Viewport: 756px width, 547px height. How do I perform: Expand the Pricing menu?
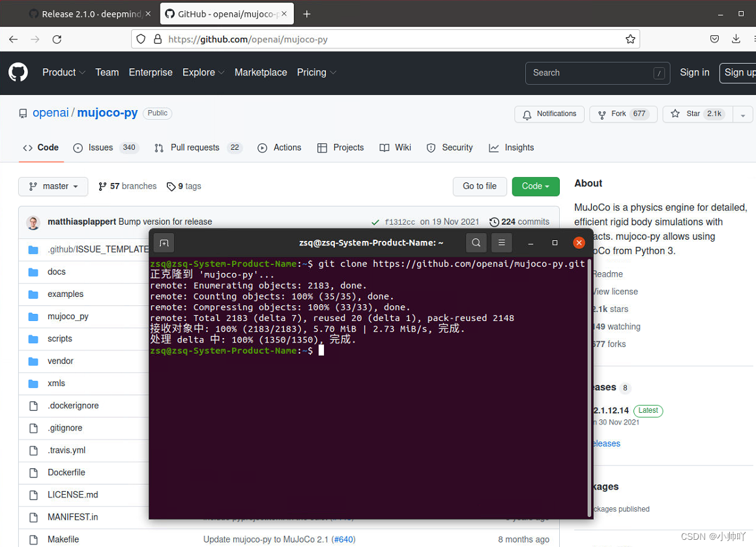click(316, 72)
